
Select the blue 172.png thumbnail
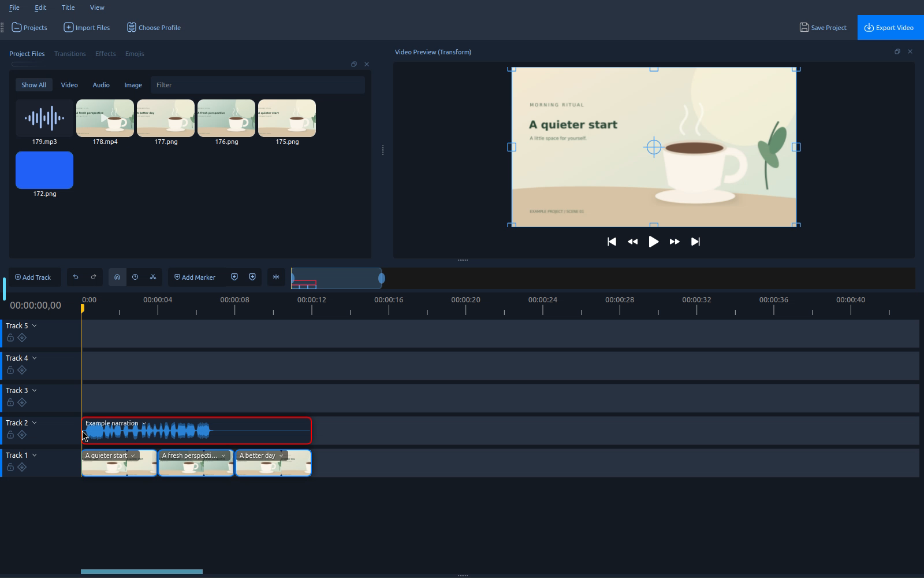[44, 171]
